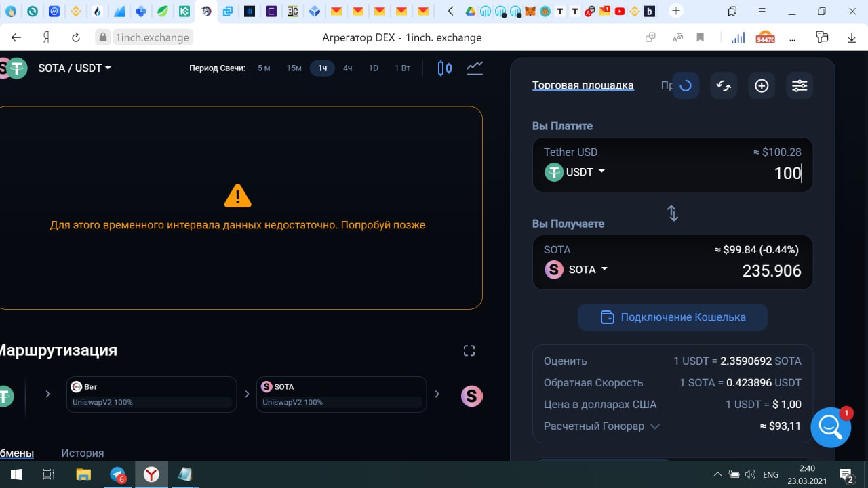Open notification center on taskbar
The image size is (868, 488).
(846, 475)
